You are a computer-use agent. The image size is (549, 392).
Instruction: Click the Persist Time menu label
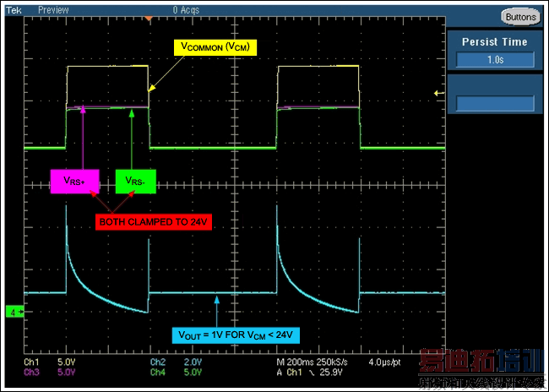[494, 42]
